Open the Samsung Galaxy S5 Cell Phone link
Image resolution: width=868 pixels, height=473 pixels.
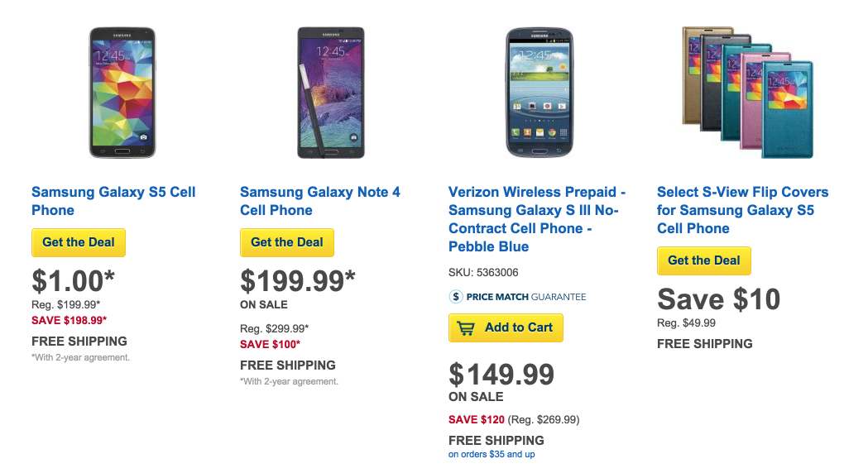pos(113,201)
